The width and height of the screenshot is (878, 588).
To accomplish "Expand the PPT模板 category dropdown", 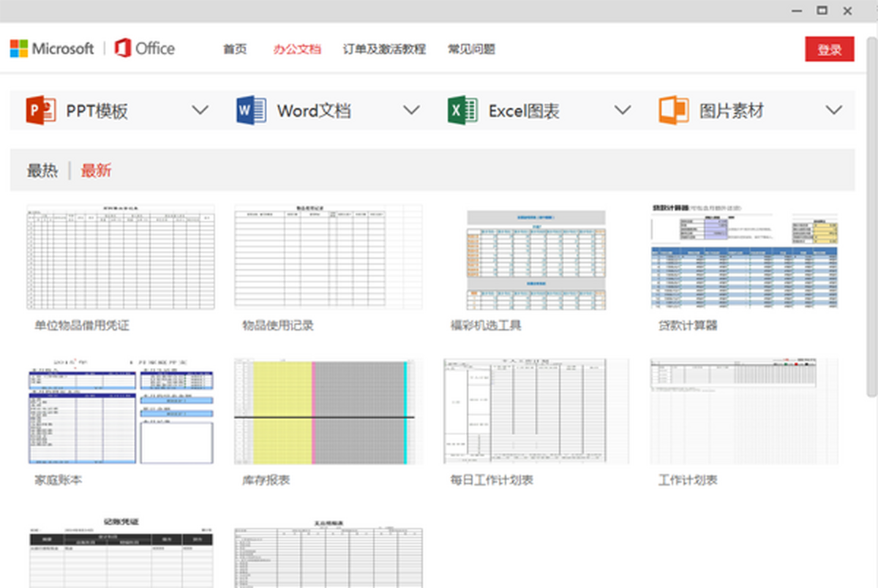I will pos(200,110).
